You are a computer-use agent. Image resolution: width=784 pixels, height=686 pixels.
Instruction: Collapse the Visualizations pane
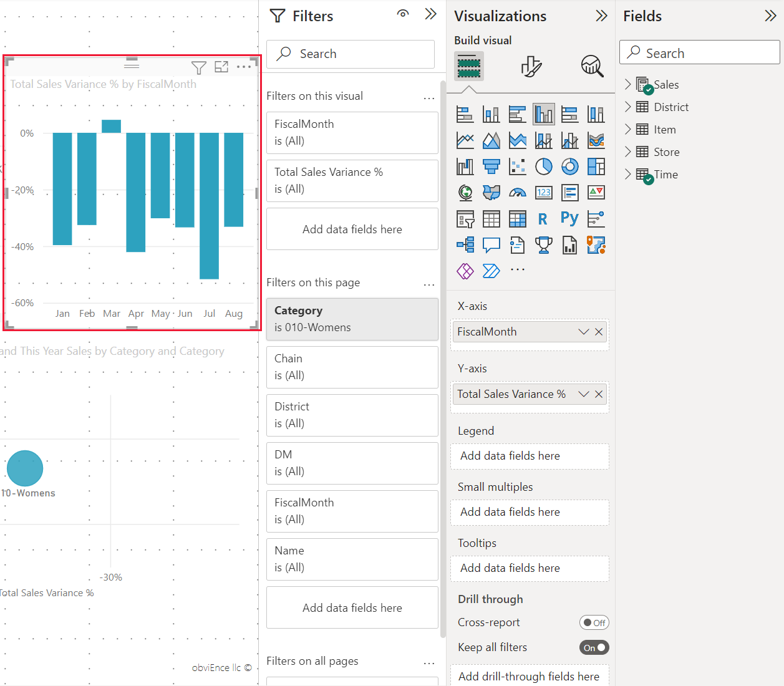coord(601,16)
